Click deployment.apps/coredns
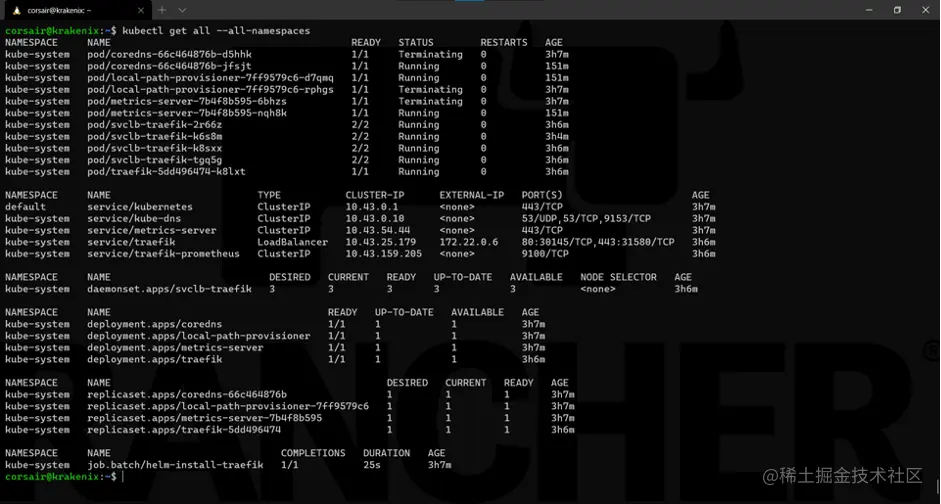This screenshot has height=504, width=941. click(x=154, y=324)
